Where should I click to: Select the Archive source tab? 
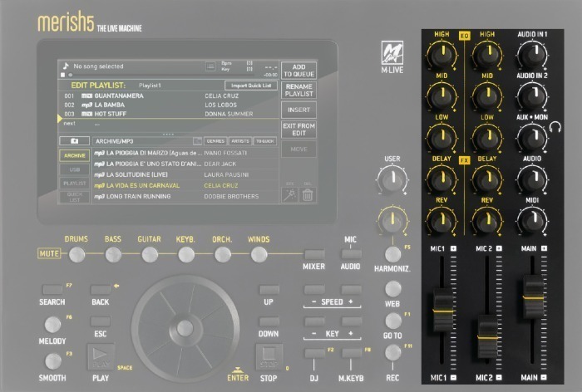point(74,155)
